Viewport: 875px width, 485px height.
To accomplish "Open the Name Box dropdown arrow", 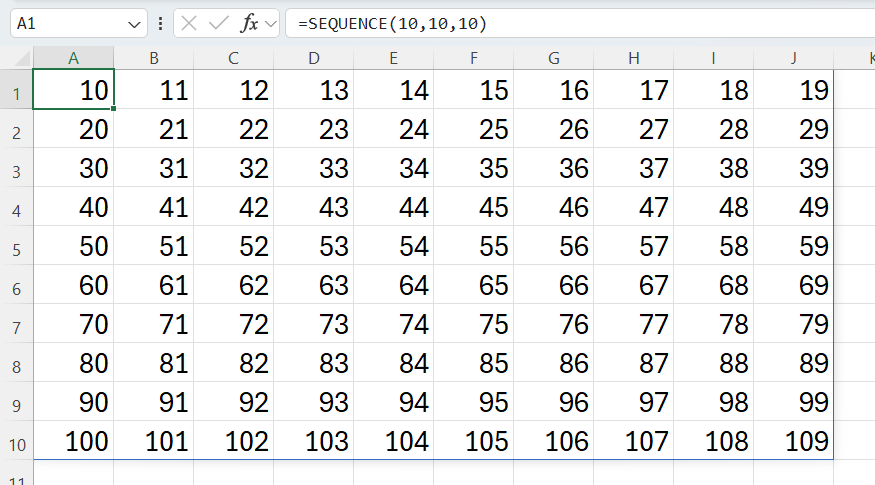I will click(134, 24).
